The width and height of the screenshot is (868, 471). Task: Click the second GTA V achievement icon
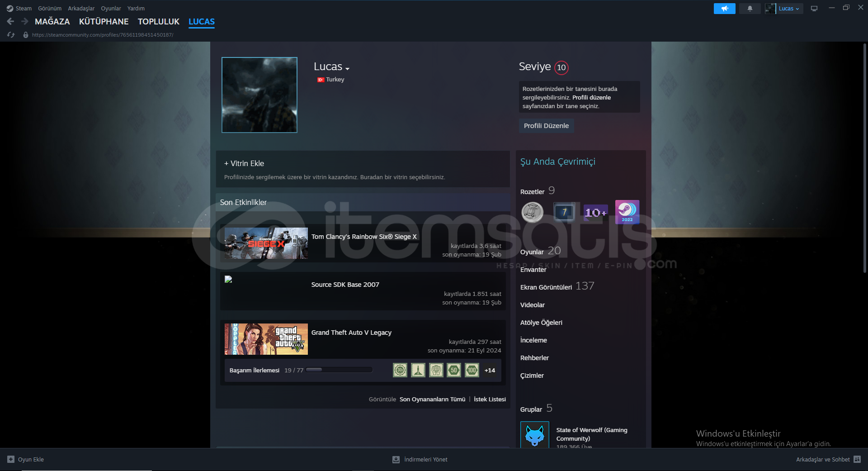coord(418,370)
